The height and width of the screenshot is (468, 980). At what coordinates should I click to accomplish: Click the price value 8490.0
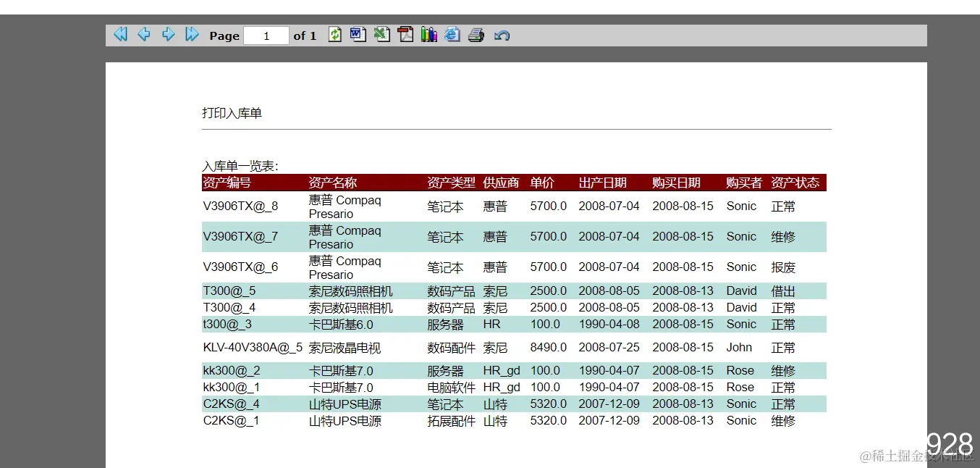[x=549, y=348]
